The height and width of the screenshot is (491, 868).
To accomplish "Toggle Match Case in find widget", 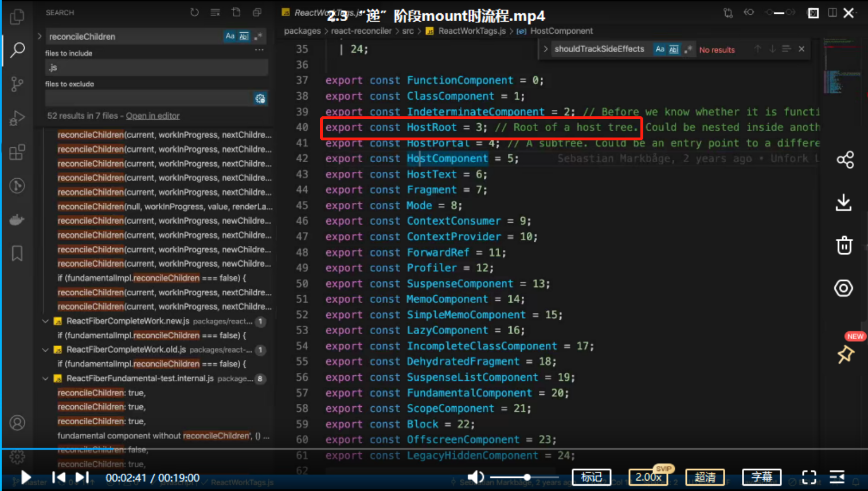I will pyautogui.click(x=660, y=49).
